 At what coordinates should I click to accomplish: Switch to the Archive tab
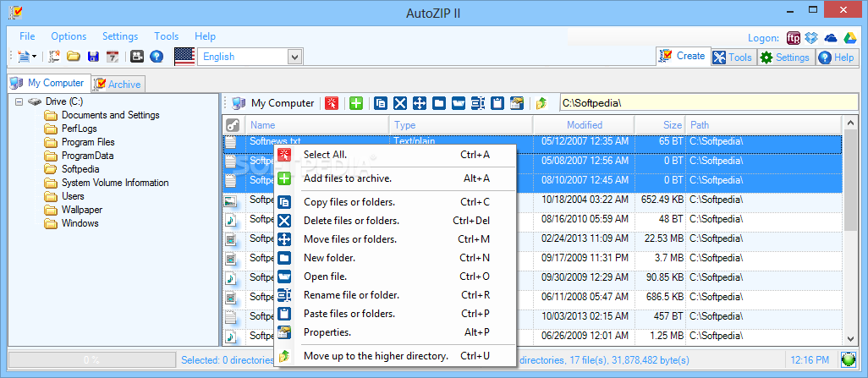(118, 84)
